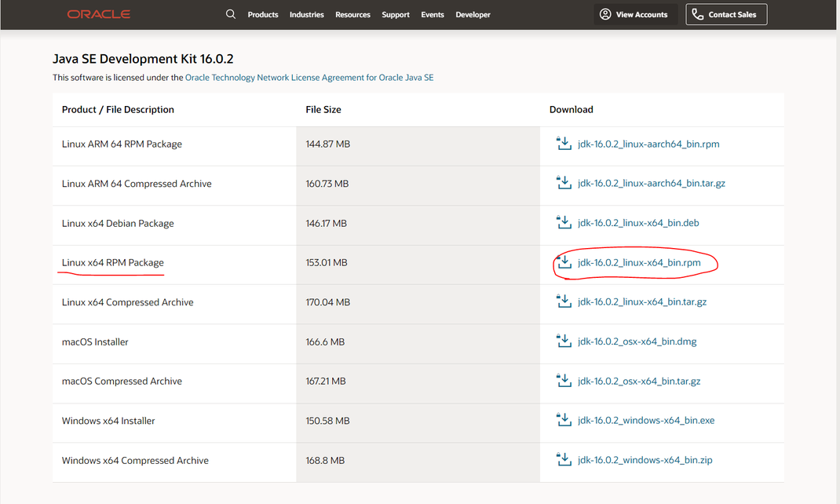Select Linux x64 RPM Package text
This screenshot has width=840, height=504.
tap(112, 262)
